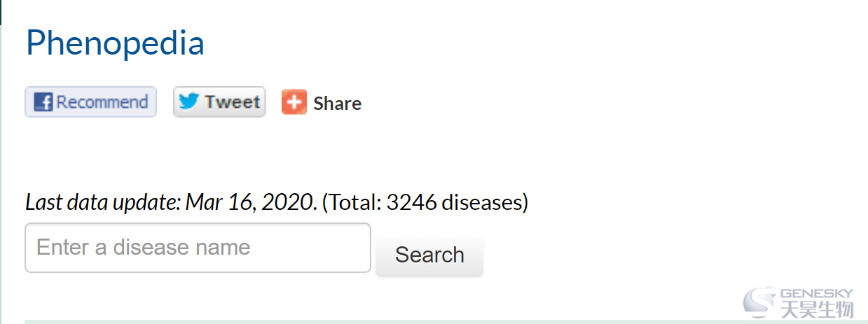The width and height of the screenshot is (868, 324).
Task: Focus the "Enter a disease name" field
Action: [x=198, y=248]
